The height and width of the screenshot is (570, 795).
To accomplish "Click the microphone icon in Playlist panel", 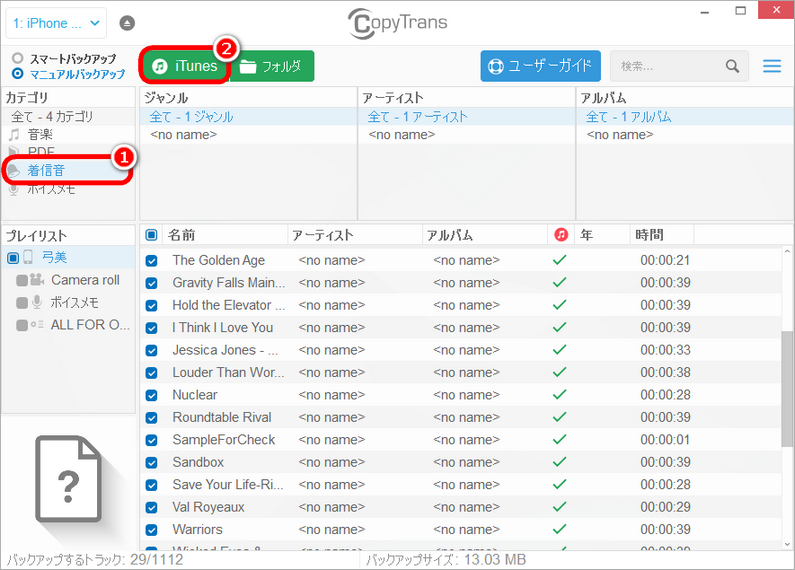I will (x=37, y=302).
